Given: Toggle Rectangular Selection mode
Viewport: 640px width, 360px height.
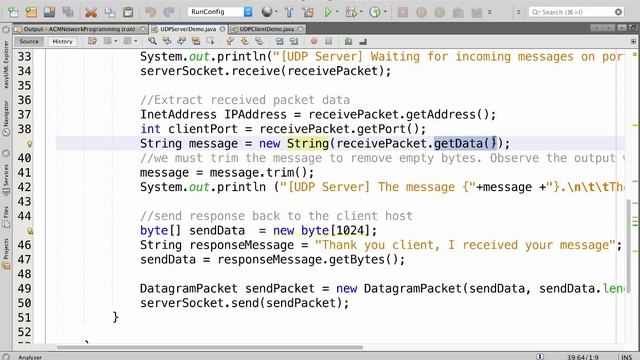Looking at the screenshot, I should click(210, 41).
